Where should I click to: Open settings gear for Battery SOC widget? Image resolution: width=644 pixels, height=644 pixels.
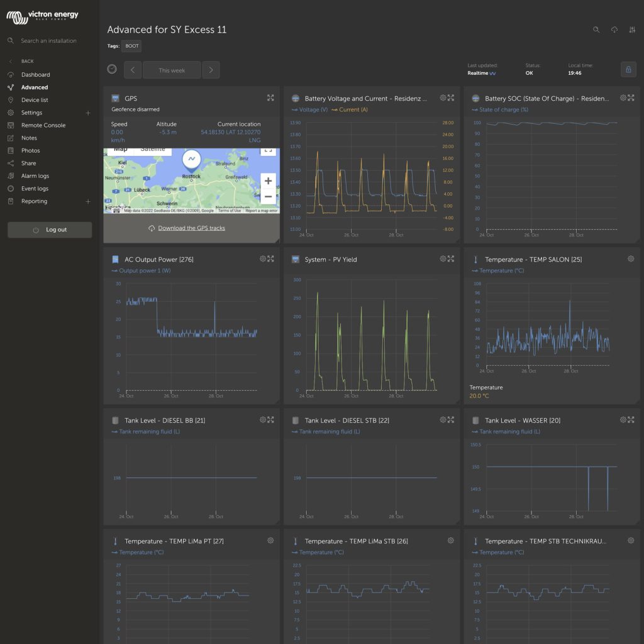tap(623, 97)
